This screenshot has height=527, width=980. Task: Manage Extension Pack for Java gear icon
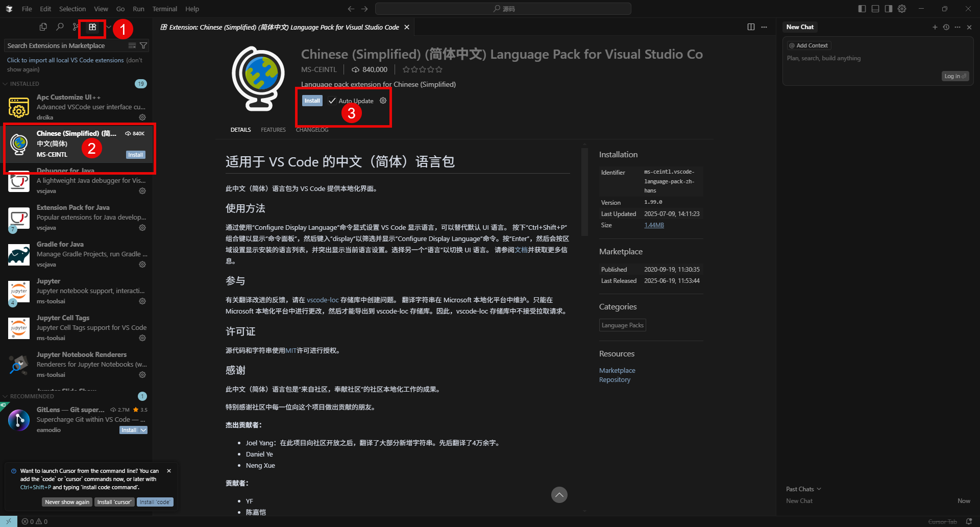[x=142, y=228]
